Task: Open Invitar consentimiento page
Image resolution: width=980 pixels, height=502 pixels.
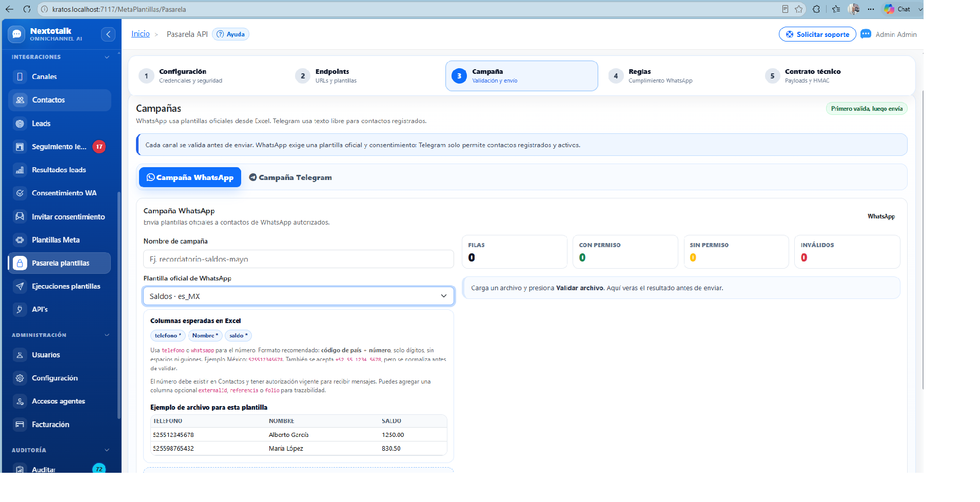Action: (x=60, y=217)
